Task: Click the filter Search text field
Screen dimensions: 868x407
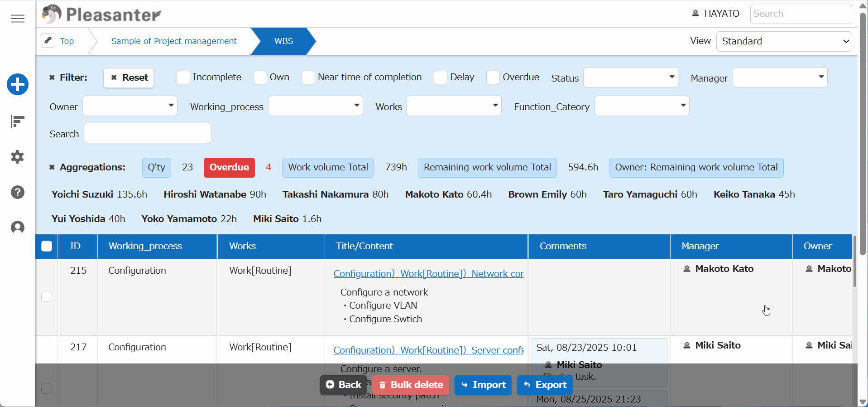Action: (148, 133)
